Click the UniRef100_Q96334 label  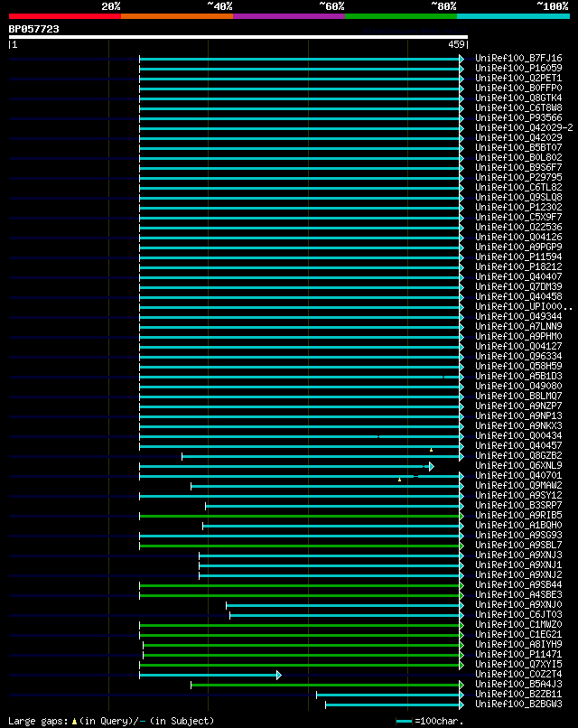point(518,356)
